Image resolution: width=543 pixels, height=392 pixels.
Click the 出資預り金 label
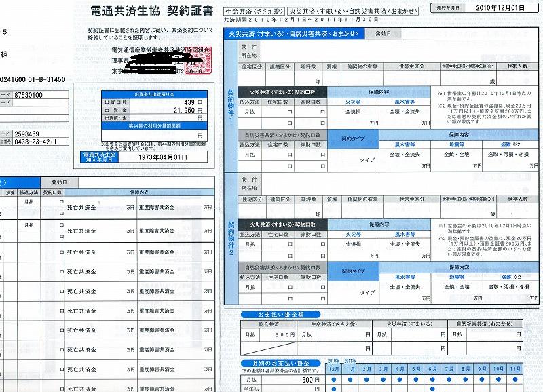click(x=115, y=118)
